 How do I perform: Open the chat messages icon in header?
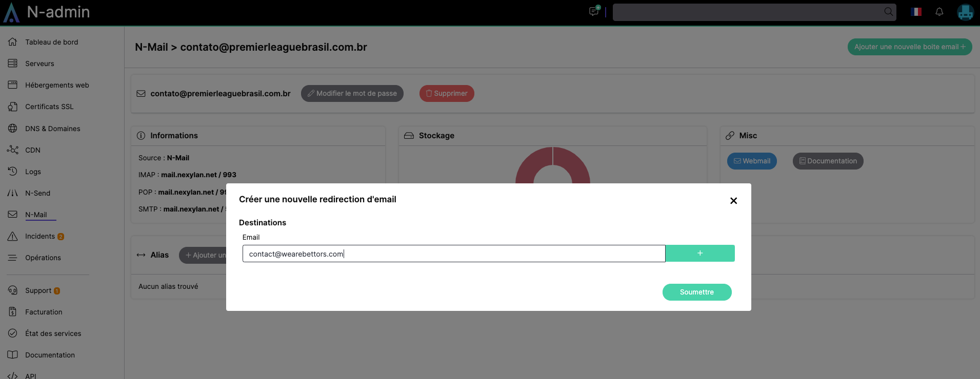[x=594, y=11]
